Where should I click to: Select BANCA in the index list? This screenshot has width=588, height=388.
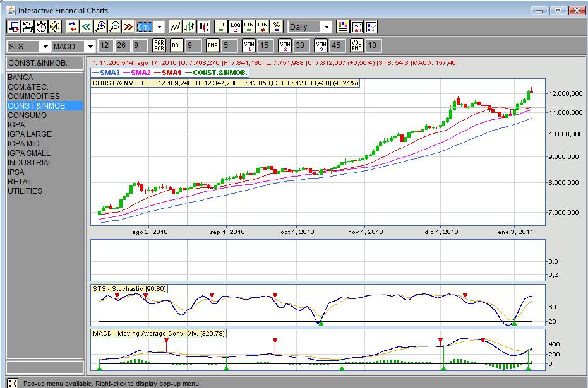(x=20, y=78)
